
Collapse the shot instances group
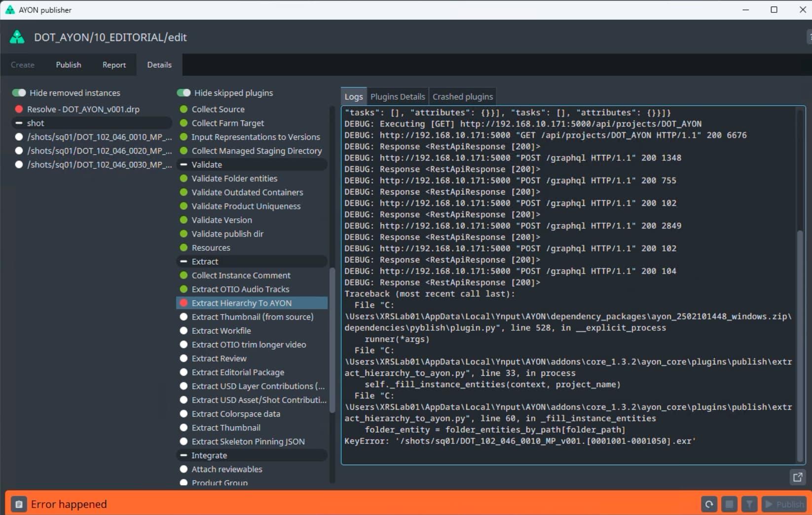[19, 123]
